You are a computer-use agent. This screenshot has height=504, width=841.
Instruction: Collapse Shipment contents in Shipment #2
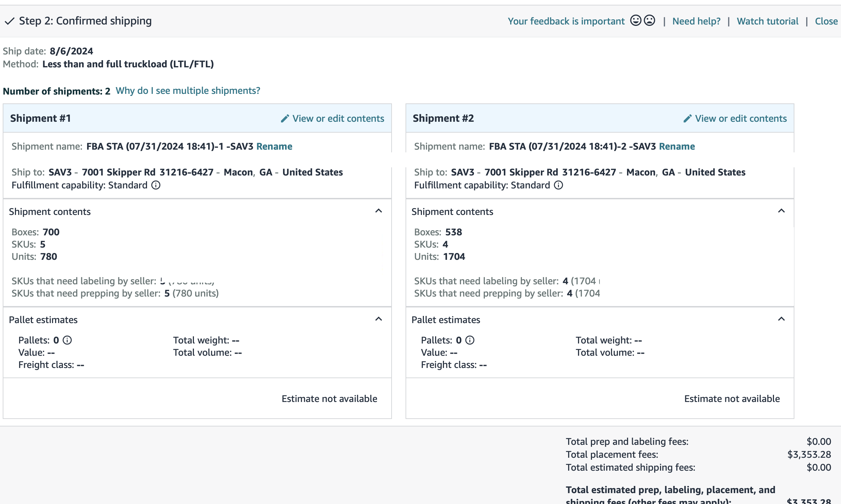click(x=781, y=211)
